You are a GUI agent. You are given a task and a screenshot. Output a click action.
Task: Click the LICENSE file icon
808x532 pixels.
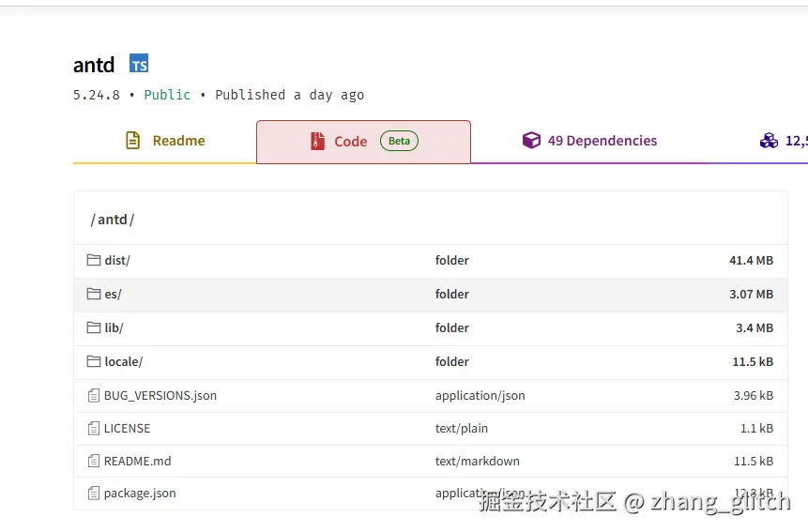[x=94, y=428]
